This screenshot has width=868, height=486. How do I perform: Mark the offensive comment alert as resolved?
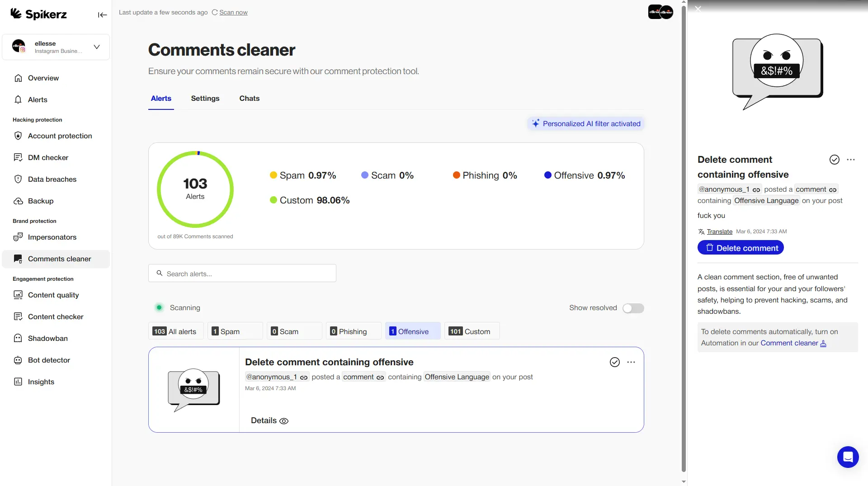click(x=614, y=362)
